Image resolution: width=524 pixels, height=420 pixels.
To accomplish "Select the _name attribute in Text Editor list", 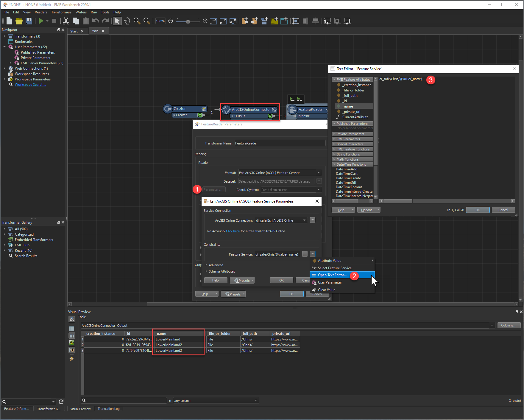I will [x=354, y=106].
